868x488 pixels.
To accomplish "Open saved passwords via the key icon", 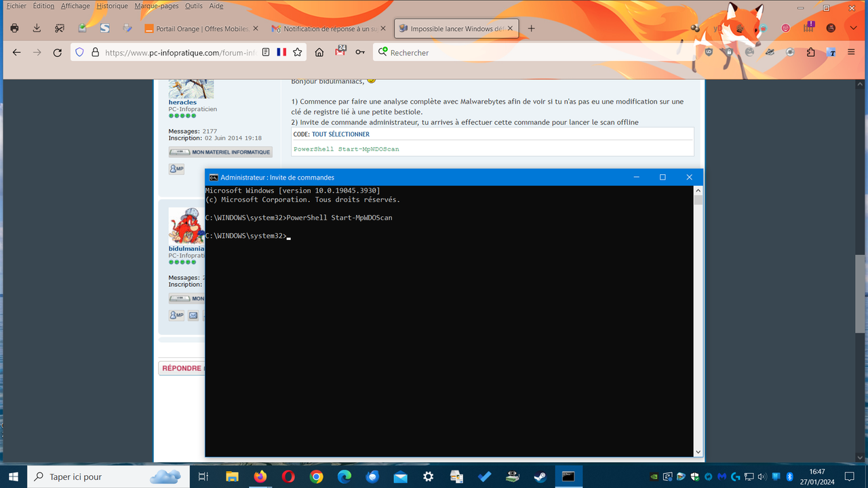I will tap(360, 52).
